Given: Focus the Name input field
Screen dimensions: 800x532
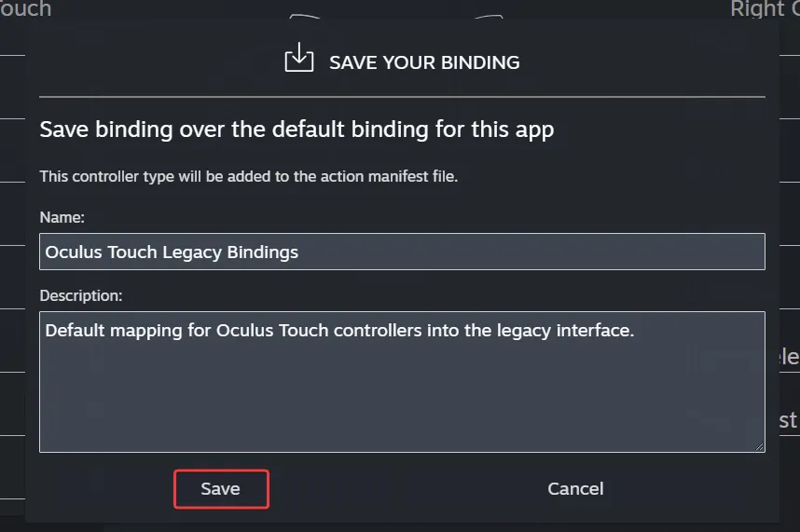Looking at the screenshot, I should tap(402, 252).
